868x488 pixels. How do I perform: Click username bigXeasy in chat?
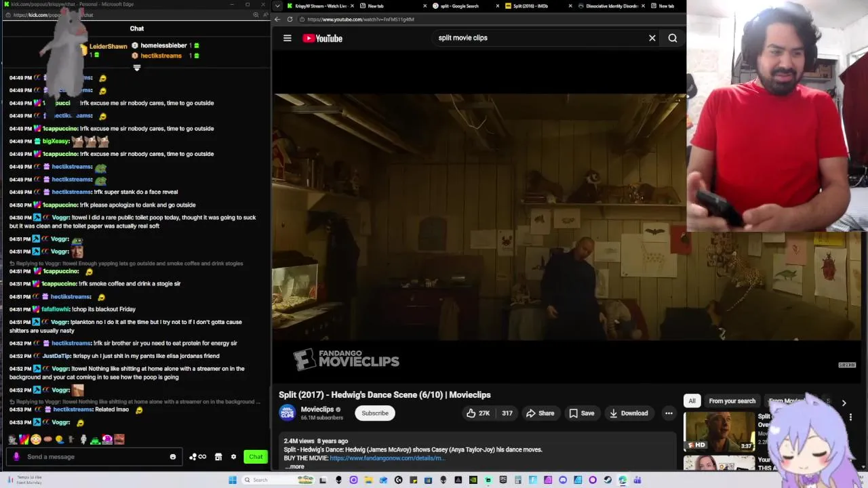(56, 141)
